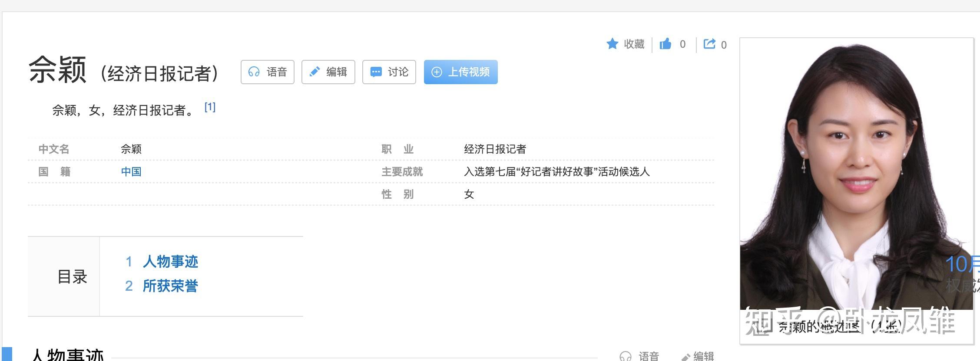Click the 性别 value 女
Image resolution: width=980 pixels, height=361 pixels.
(469, 194)
